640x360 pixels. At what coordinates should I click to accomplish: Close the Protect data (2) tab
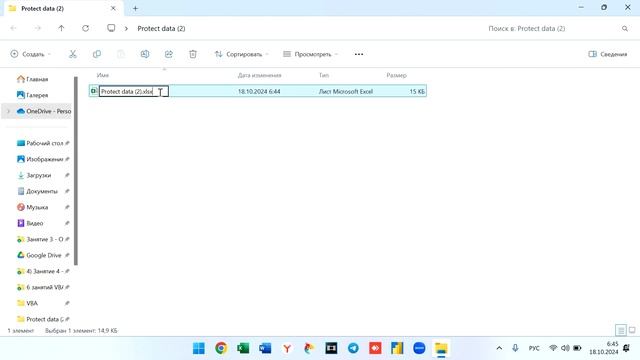[x=113, y=8]
